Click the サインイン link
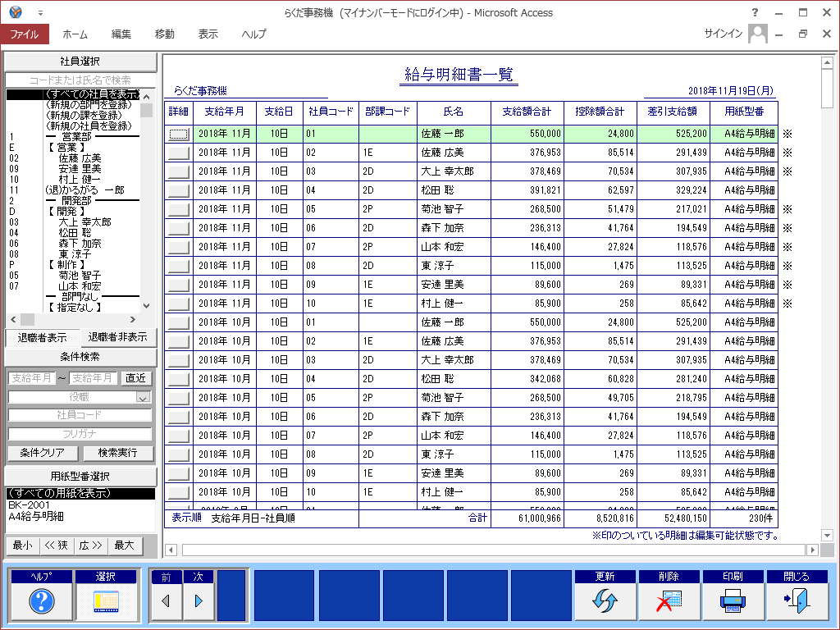Viewport: 840px width, 630px height. click(723, 34)
